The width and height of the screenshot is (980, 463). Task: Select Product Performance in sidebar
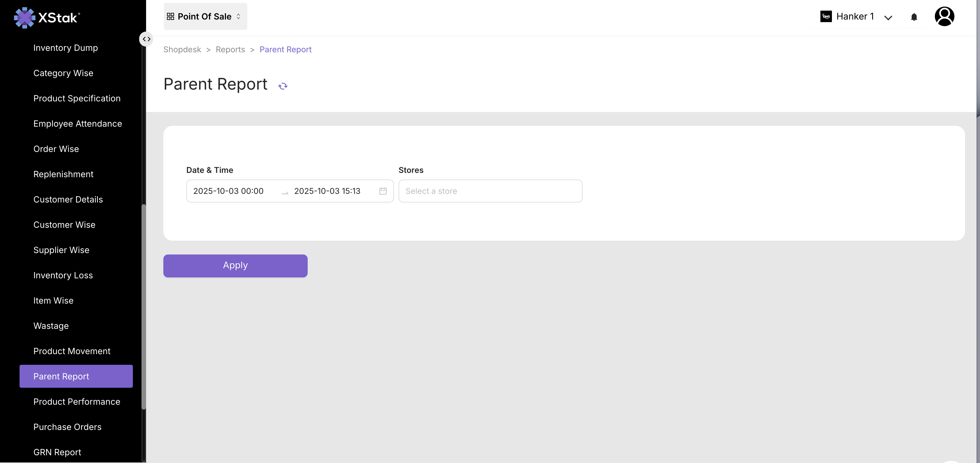point(76,402)
